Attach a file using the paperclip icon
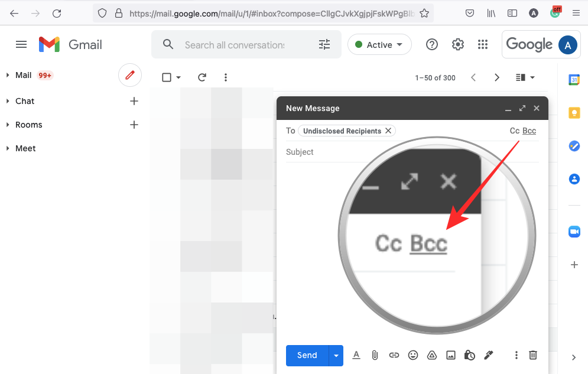 [x=375, y=355]
